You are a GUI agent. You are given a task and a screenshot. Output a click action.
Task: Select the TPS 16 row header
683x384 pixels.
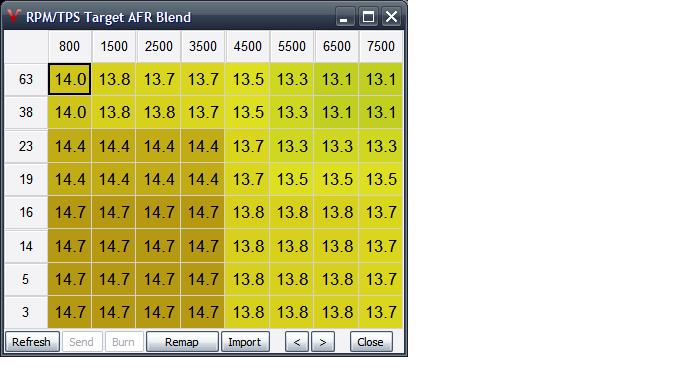(x=26, y=212)
